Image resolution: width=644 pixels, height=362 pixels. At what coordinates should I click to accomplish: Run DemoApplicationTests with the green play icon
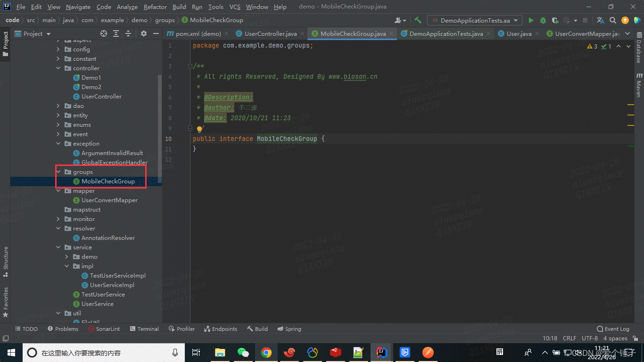click(x=531, y=20)
